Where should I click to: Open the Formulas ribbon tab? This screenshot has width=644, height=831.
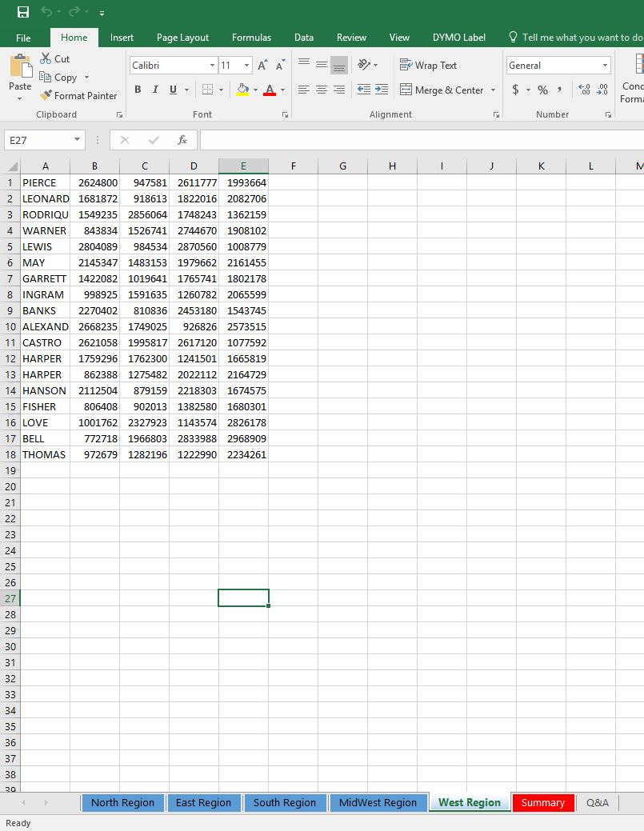[251, 37]
